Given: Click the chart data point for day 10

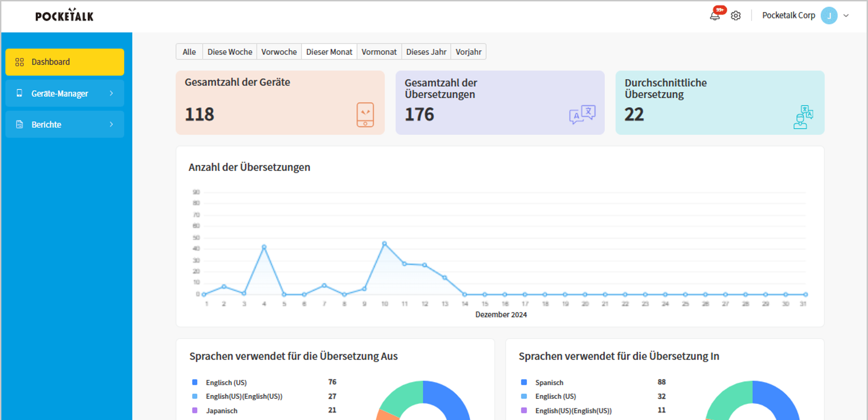Looking at the screenshot, I should 384,243.
